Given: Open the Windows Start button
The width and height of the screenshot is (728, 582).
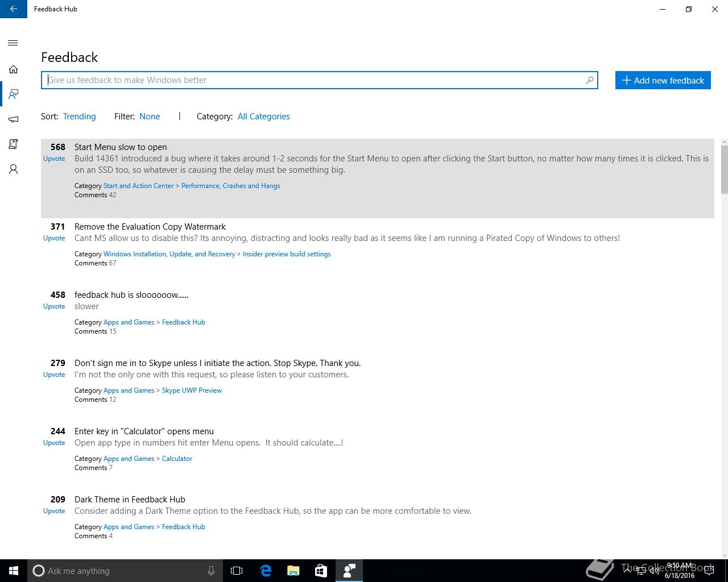Looking at the screenshot, I should point(14,571).
